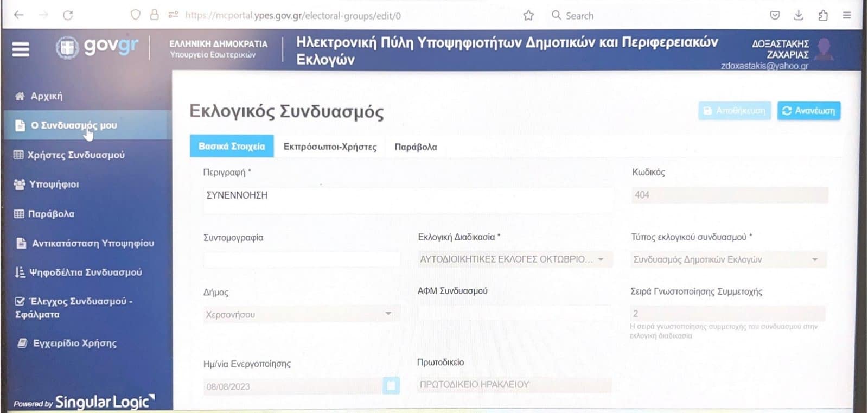Image resolution: width=868 pixels, height=413 pixels.
Task: Click the gov.gr logo
Action: coord(97,47)
